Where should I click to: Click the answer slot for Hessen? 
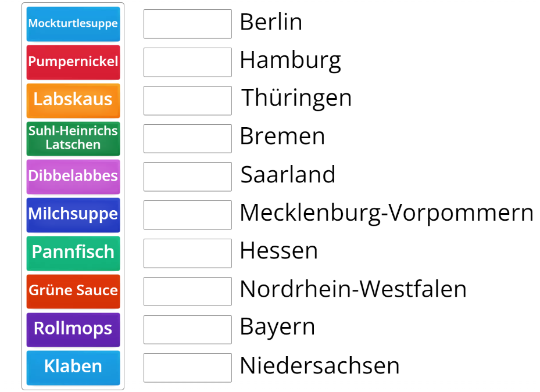[x=187, y=253]
